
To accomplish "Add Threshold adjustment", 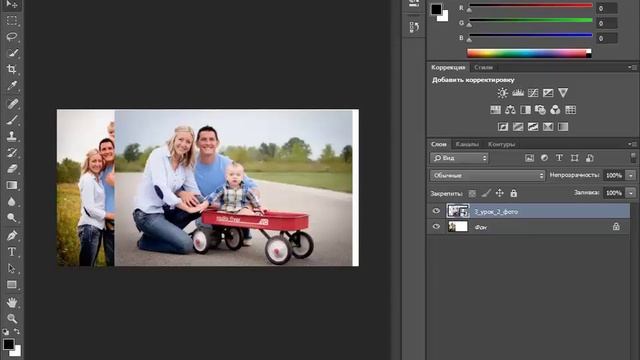I will pyautogui.click(x=533, y=127).
